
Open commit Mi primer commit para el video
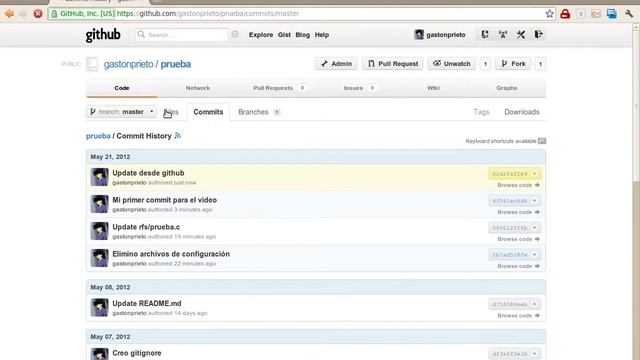pos(164,200)
